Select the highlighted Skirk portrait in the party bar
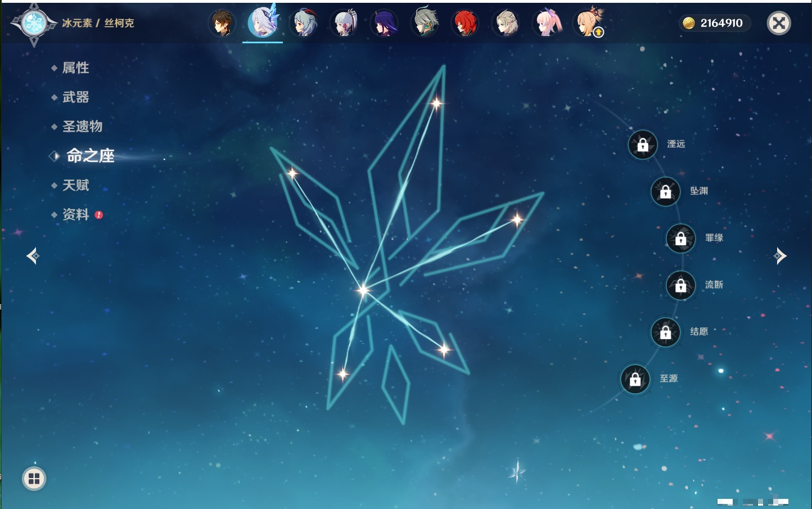The width and height of the screenshot is (812, 509). pos(263,22)
